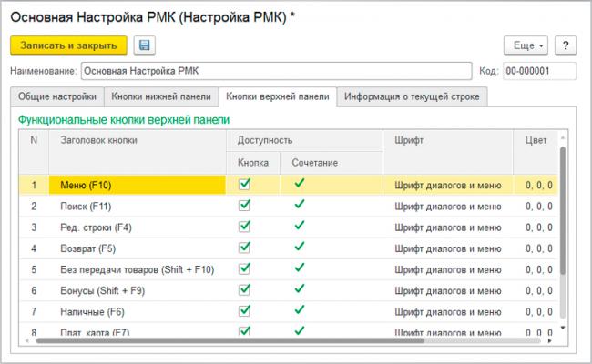Click the Шрифт column header
Screen dimensions: 592x364
click(448, 152)
